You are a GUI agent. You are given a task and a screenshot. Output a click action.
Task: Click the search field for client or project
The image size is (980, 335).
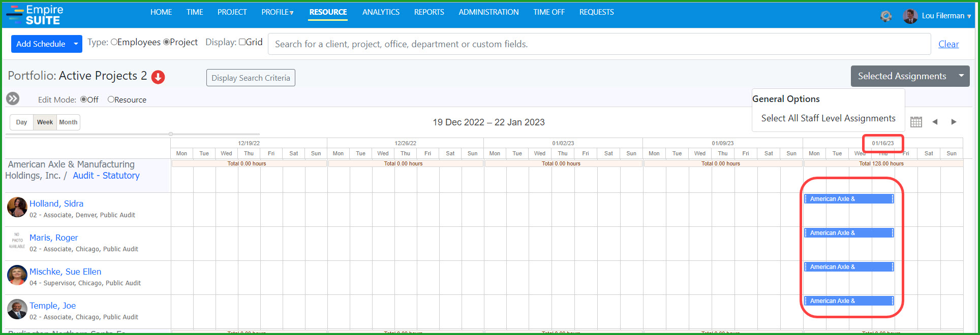pos(599,44)
